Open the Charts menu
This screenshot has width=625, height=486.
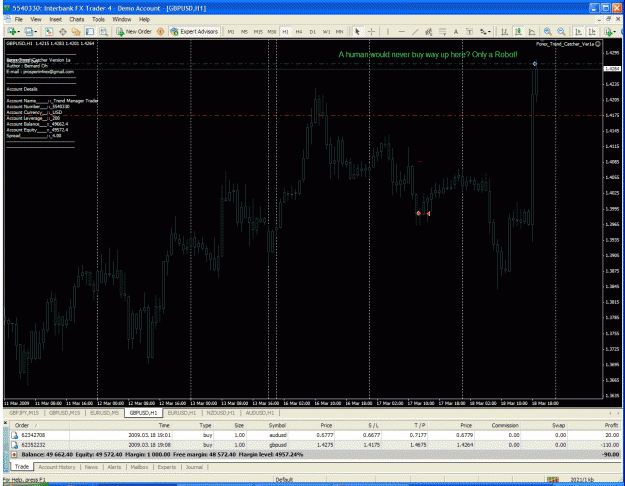tap(77, 19)
